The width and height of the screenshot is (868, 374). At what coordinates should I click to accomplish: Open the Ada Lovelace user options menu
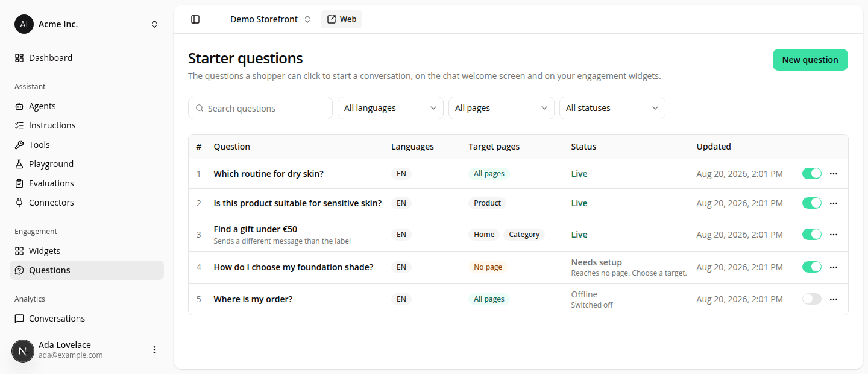pos(154,350)
